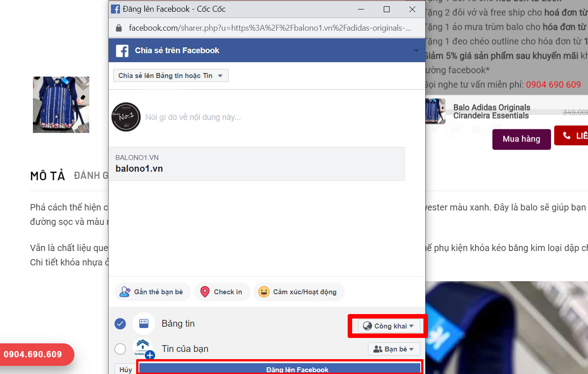588x374 pixels.
Task: Click the Bảng tin news feed icon
Action: point(144,324)
